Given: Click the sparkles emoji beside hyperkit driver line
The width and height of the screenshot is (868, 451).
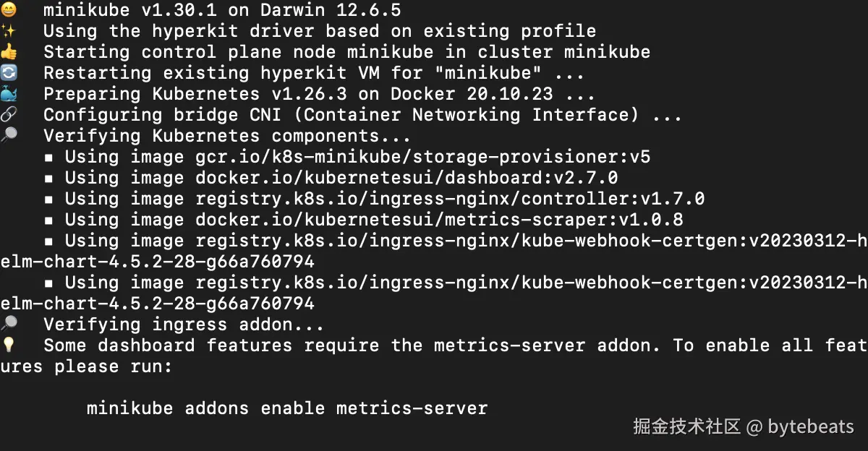Looking at the screenshot, I should [8, 31].
